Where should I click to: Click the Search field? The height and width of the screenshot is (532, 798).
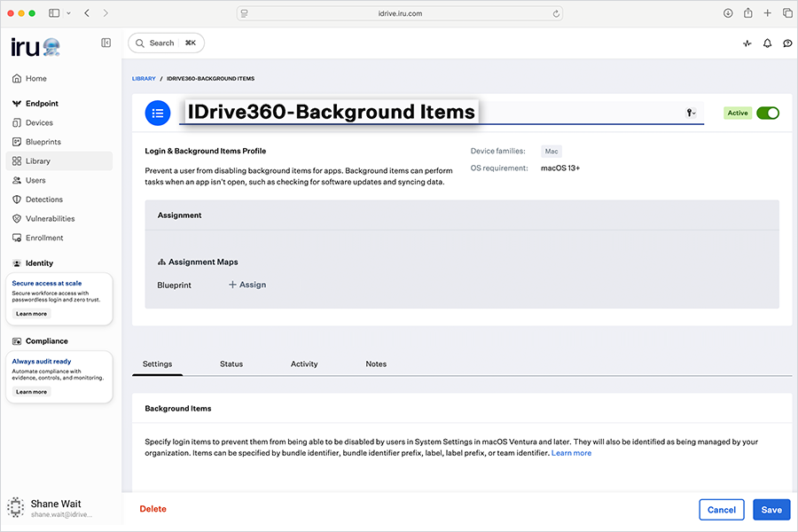click(166, 43)
